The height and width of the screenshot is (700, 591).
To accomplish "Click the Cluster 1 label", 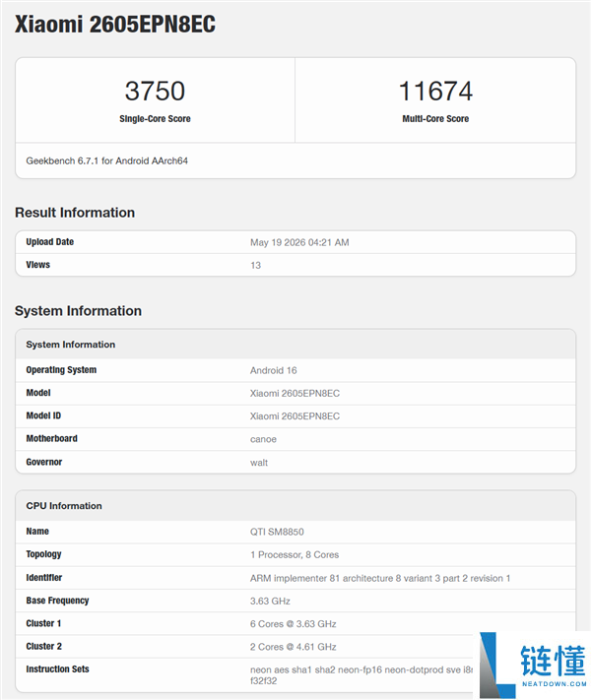I will (x=43, y=623).
